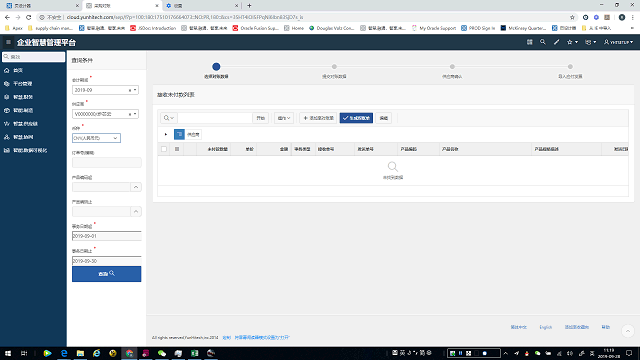Open Excel from the taskbar
Screen dimensions: 640x360
point(194,353)
